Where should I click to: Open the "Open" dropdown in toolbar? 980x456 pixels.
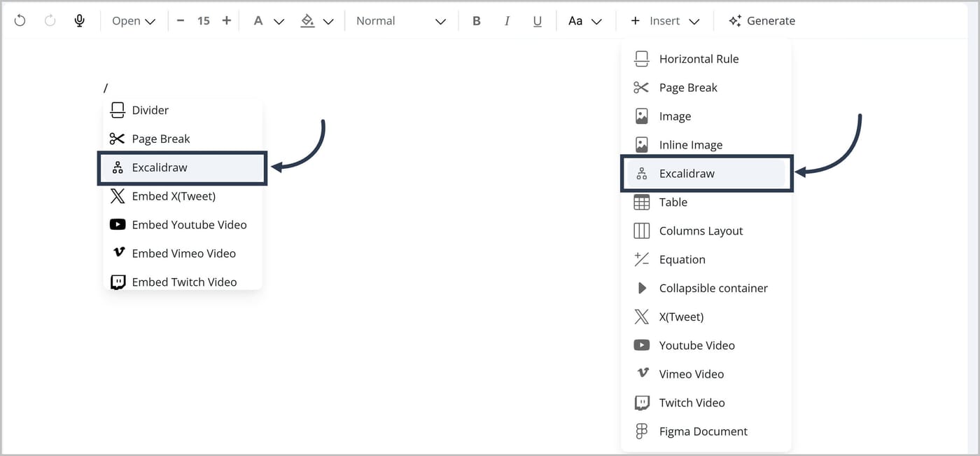134,21
